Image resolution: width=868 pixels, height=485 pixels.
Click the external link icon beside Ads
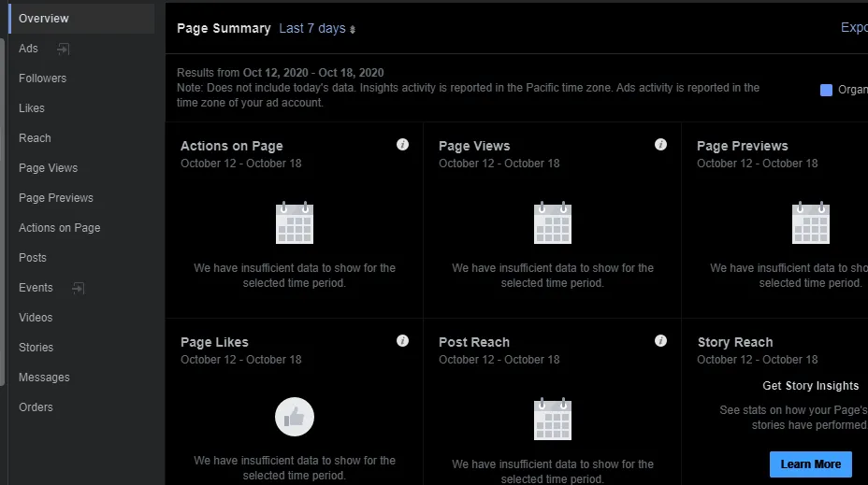(63, 49)
